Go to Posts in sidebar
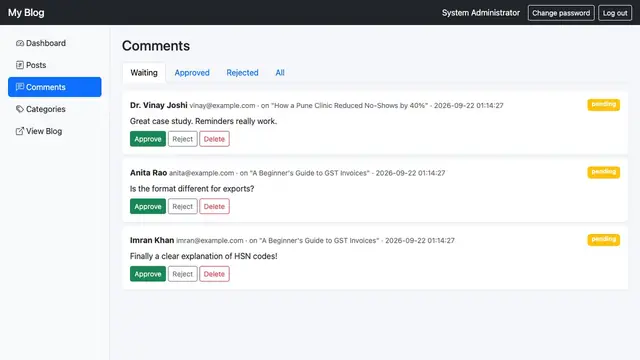 tap(55, 65)
